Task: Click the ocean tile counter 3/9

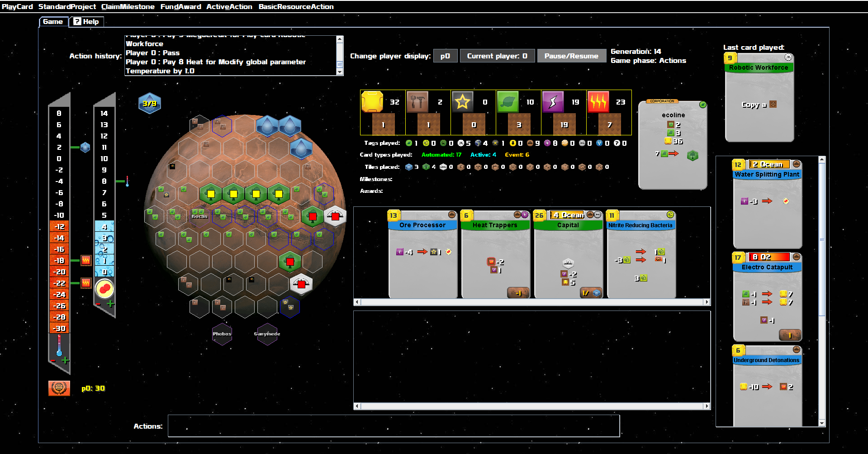Action: tap(149, 103)
